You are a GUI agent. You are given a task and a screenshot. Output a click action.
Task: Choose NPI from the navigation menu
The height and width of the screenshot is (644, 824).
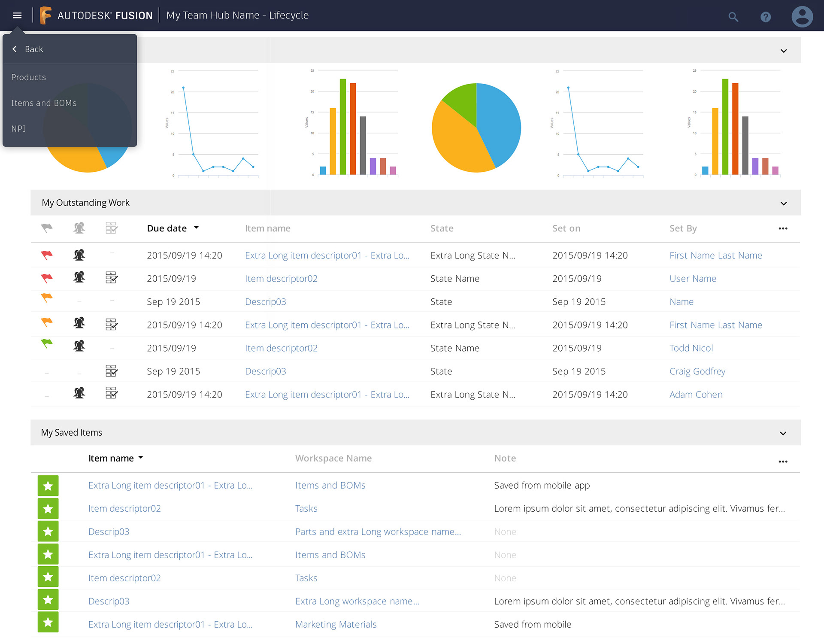18,129
